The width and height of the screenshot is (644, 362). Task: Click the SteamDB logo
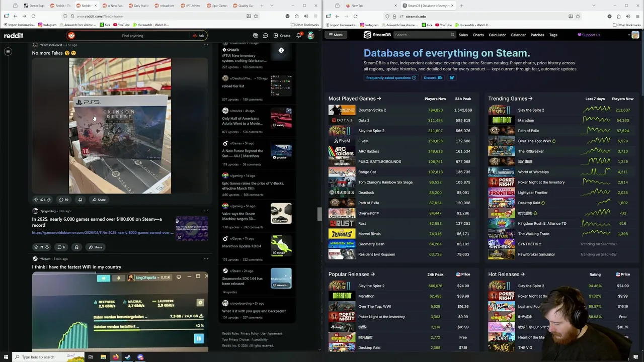(377, 35)
